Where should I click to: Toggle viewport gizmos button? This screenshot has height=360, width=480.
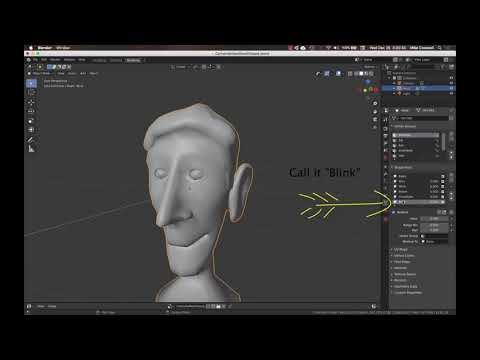327,74
